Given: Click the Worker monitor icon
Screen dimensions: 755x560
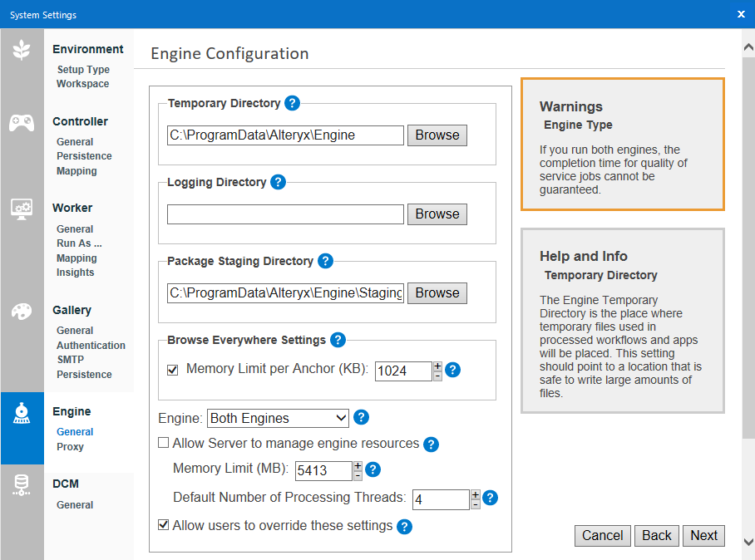Looking at the screenshot, I should [x=22, y=209].
